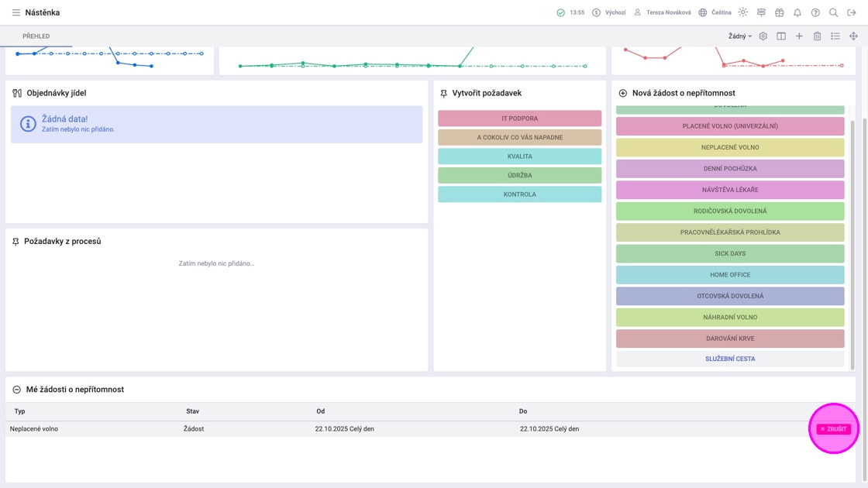
Task: Create a KONTROLA request
Action: pos(519,194)
